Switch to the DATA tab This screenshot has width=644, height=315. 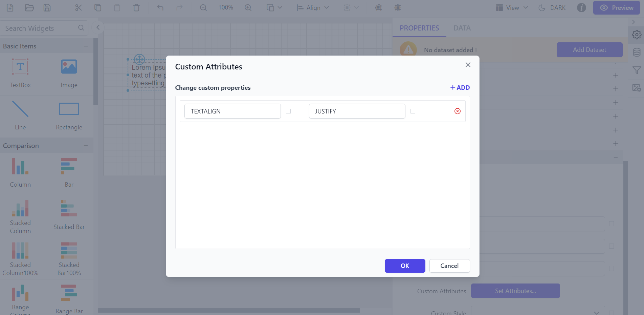click(x=462, y=28)
